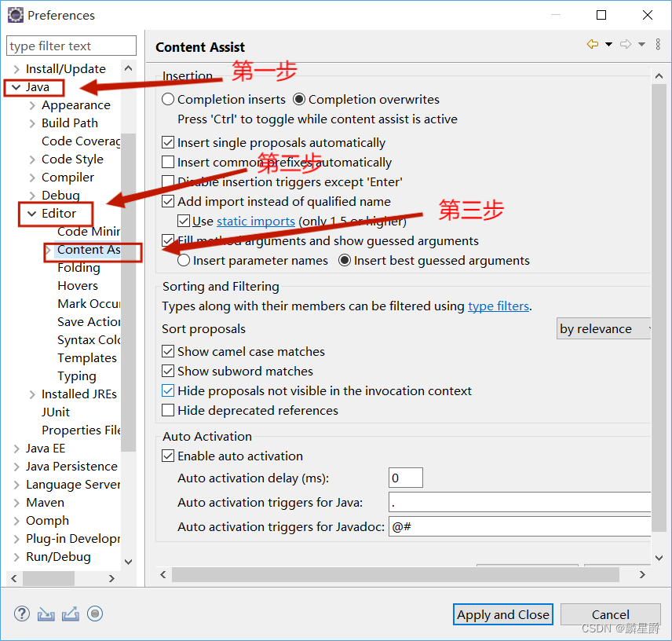Open the forward history dropdown arrow
Screen dimensions: 672x641
(x=641, y=44)
